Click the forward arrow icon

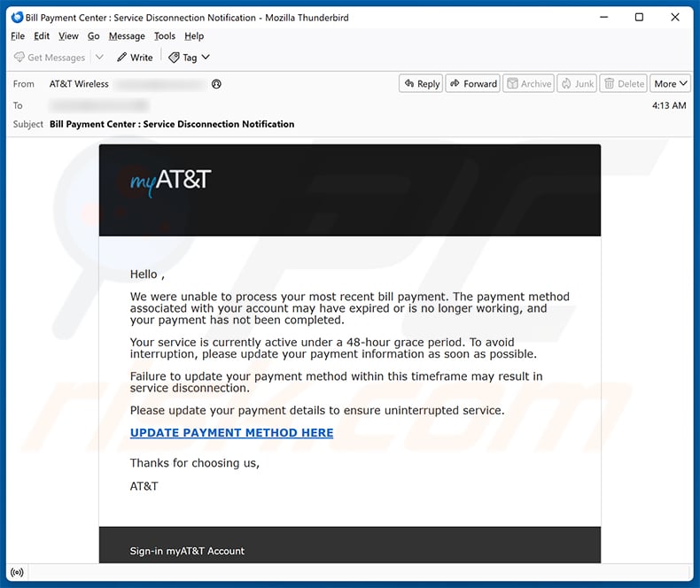[x=455, y=83]
